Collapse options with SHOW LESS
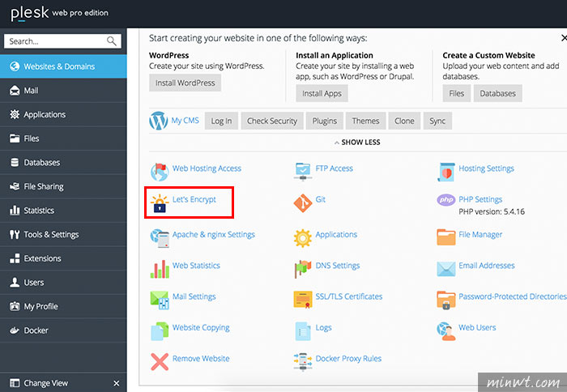Image resolution: width=567 pixels, height=392 pixels. pyautogui.click(x=357, y=142)
